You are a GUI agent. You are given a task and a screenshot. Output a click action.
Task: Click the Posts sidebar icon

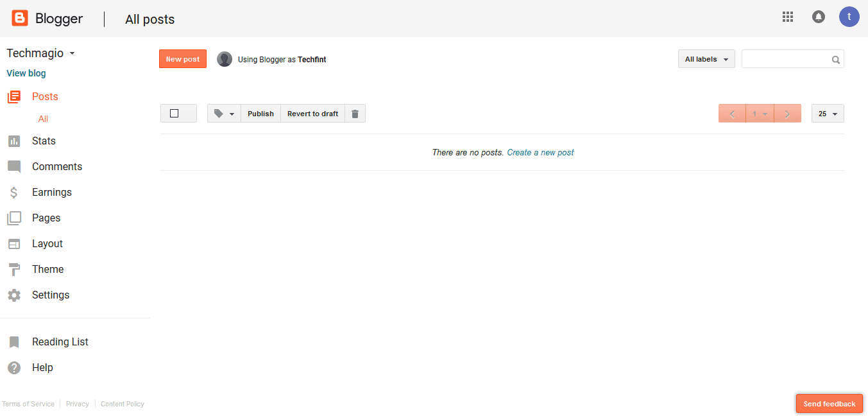(14, 97)
